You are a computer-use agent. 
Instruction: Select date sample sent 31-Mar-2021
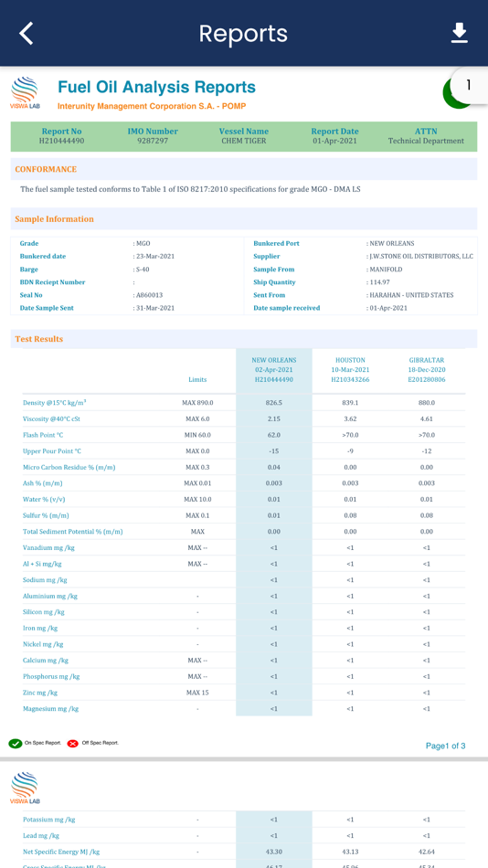154,308
